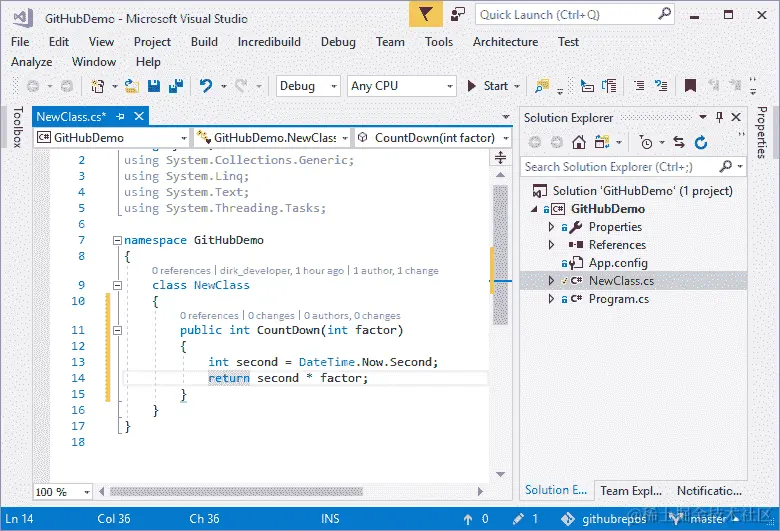Expand the NewClass.cs tree node
This screenshot has height=531, width=780.
point(551,281)
